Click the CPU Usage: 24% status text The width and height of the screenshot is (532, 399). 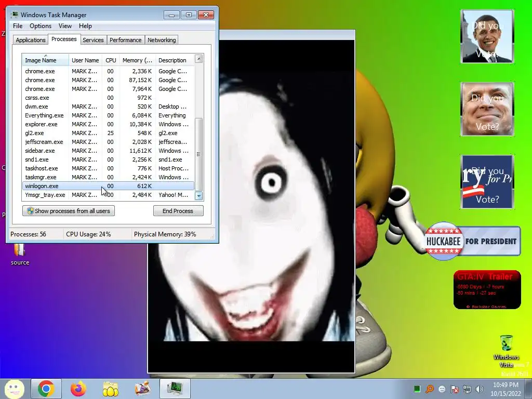tap(88, 234)
